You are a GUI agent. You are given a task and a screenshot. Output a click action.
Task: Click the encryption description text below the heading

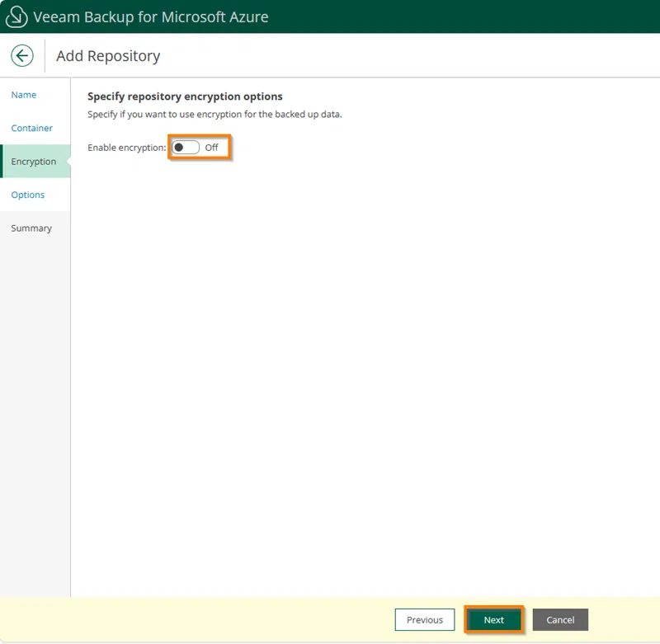214,114
